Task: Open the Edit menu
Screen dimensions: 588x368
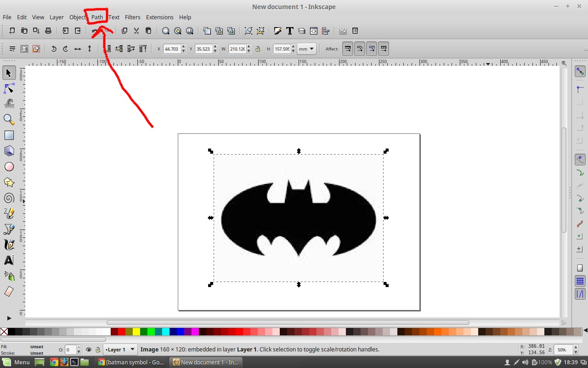Action: coord(22,17)
